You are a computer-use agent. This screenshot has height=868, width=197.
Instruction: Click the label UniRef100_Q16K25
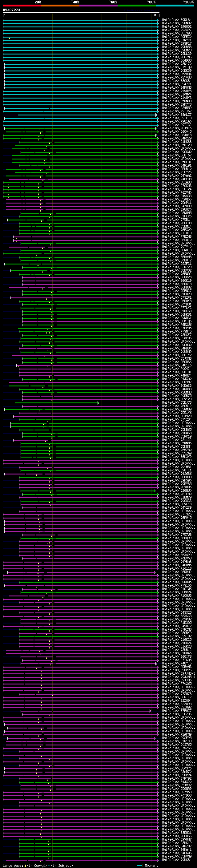pyautogui.click(x=176, y=639)
